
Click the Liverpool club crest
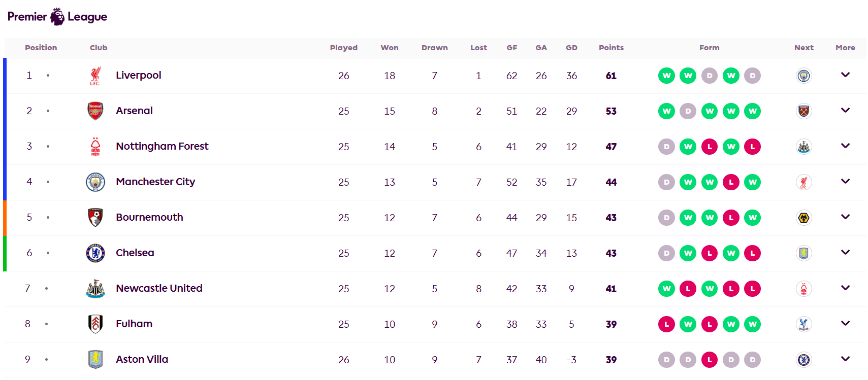95,76
